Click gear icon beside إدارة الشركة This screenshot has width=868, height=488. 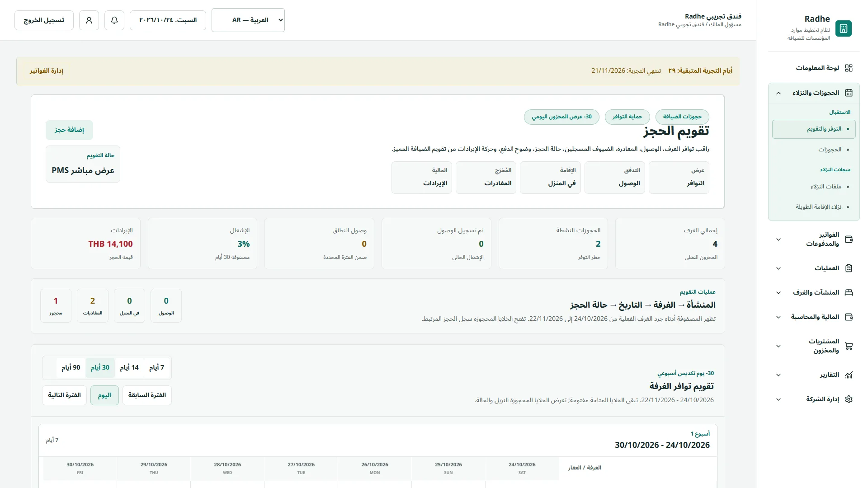849,399
